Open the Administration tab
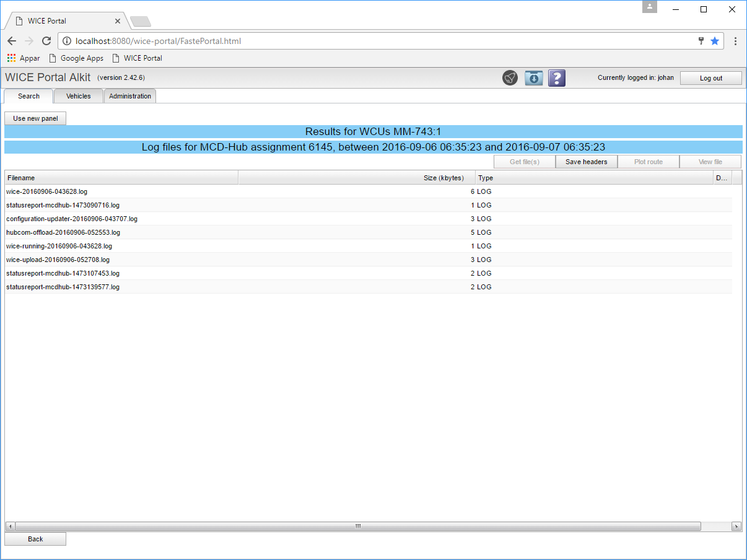This screenshot has height=560, width=747. pyautogui.click(x=130, y=96)
